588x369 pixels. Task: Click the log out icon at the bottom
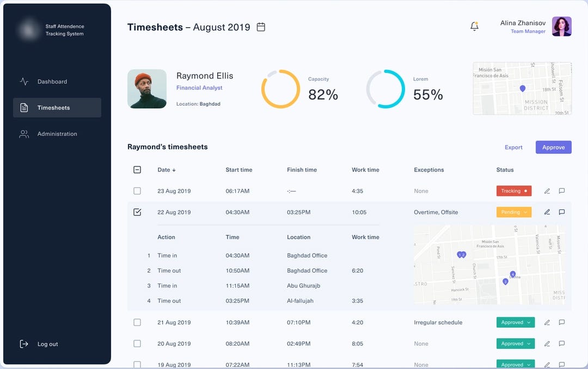click(x=23, y=343)
